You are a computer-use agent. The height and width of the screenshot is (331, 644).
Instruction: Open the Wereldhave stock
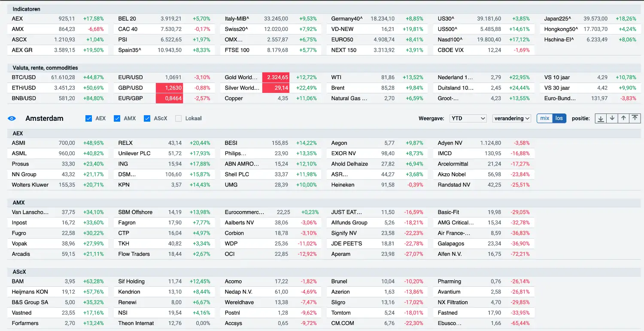tap(239, 303)
